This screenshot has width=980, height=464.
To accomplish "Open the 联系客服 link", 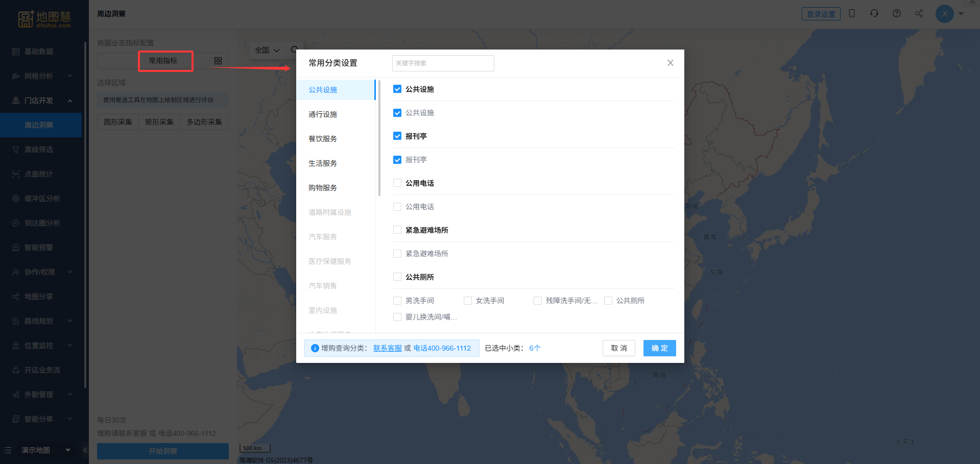I will 387,348.
